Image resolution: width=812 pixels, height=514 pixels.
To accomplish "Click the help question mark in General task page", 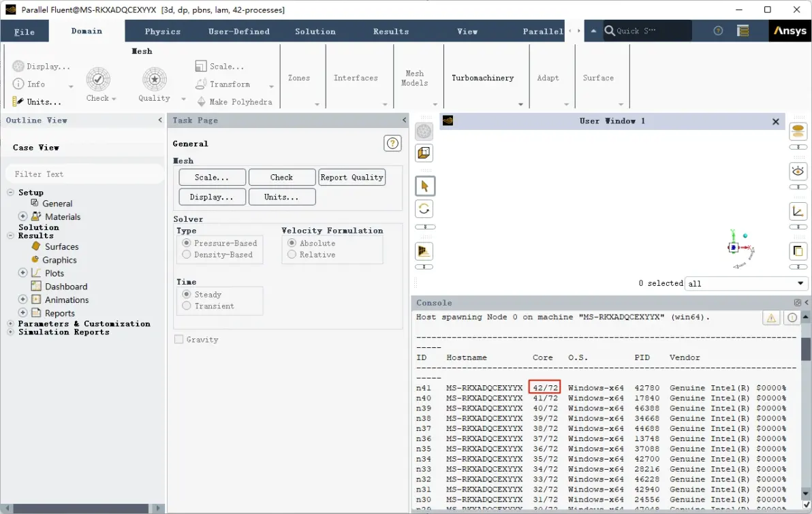I will [x=392, y=144].
